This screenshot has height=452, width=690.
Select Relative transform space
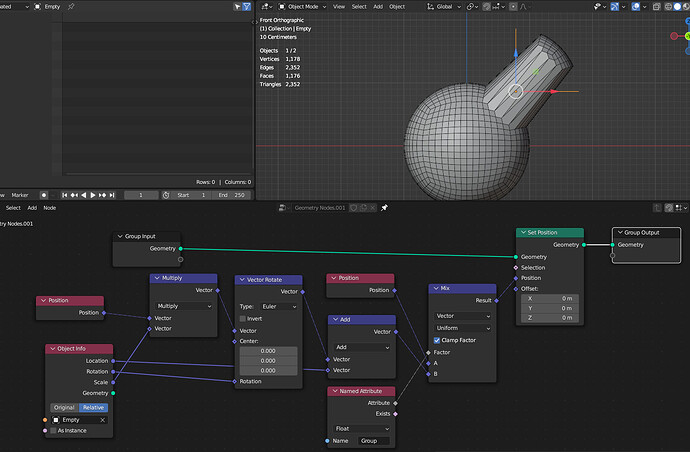93,408
